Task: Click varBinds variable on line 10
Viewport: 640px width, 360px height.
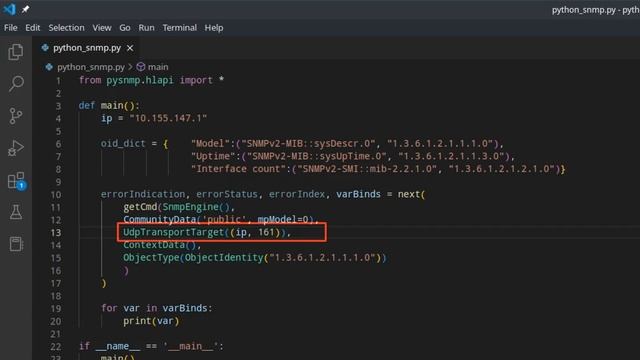Action: click(x=358, y=194)
